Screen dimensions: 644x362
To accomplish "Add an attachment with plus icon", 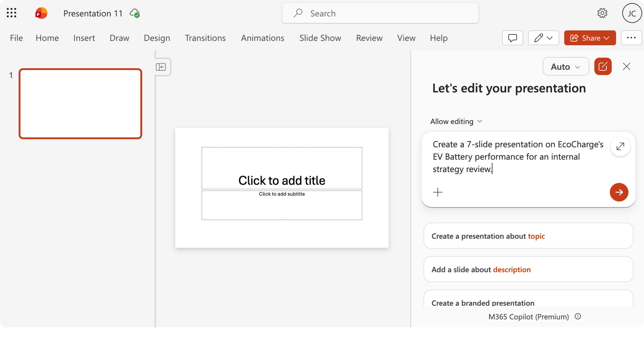I will 438,192.
